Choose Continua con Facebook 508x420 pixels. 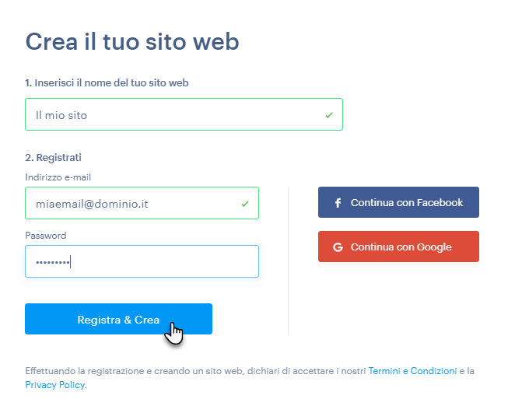398,202
